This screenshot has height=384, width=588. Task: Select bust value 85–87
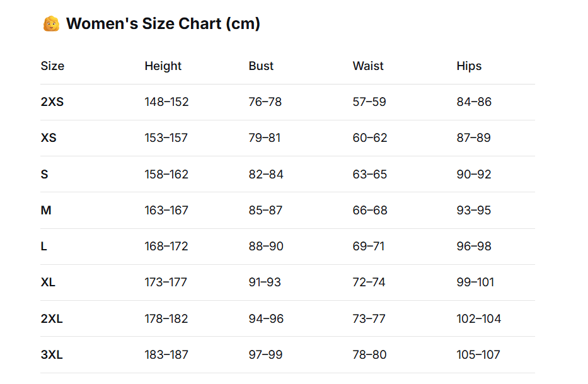(x=266, y=211)
